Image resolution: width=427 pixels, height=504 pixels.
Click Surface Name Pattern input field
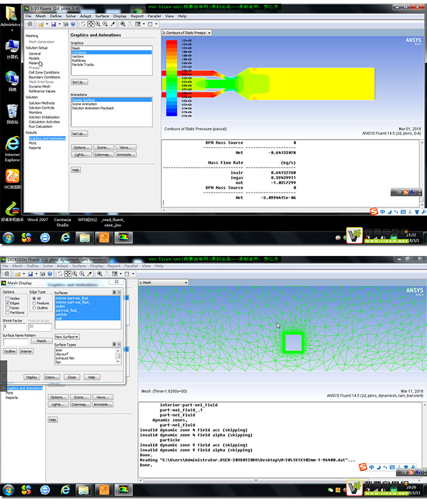coord(16,342)
